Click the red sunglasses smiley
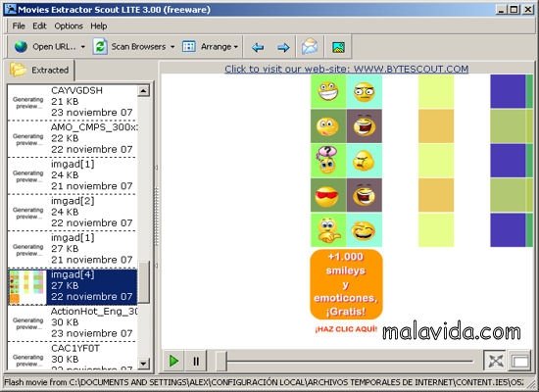539x392 pixels. click(x=327, y=196)
